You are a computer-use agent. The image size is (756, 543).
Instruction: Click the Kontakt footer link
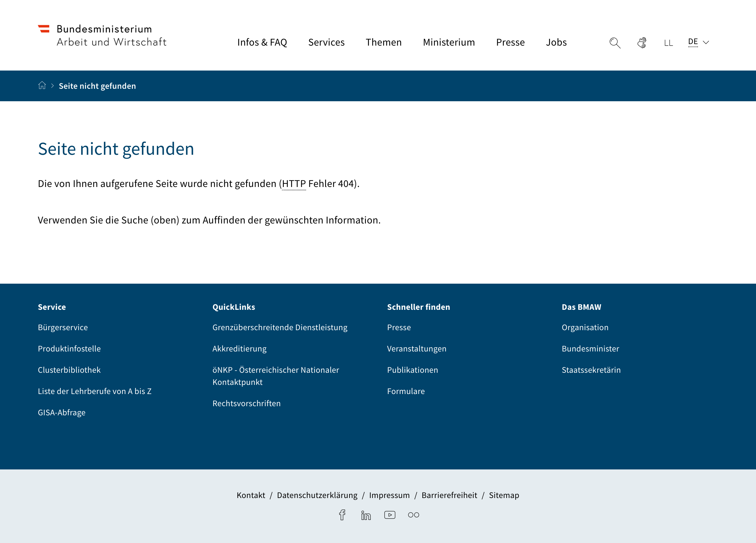pyautogui.click(x=251, y=495)
